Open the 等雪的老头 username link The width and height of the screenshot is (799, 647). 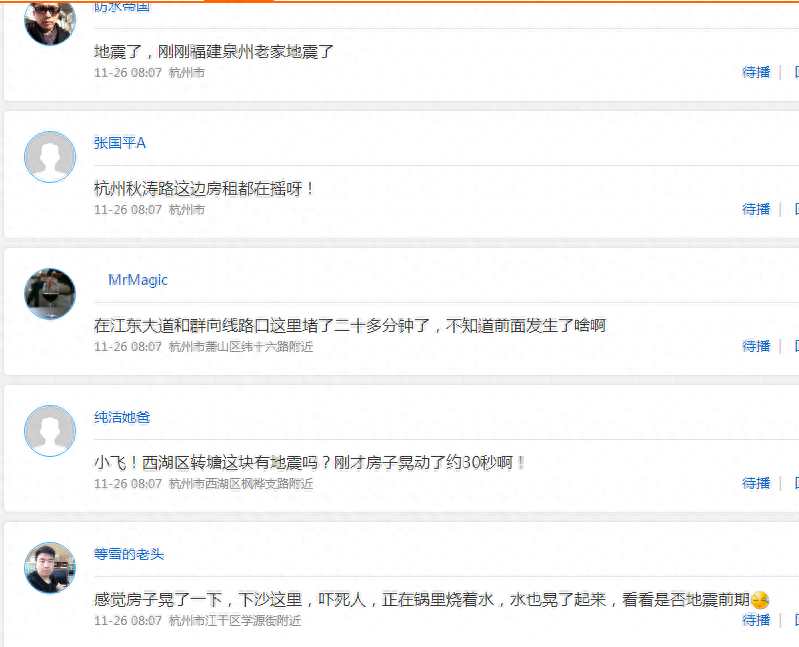(129, 554)
